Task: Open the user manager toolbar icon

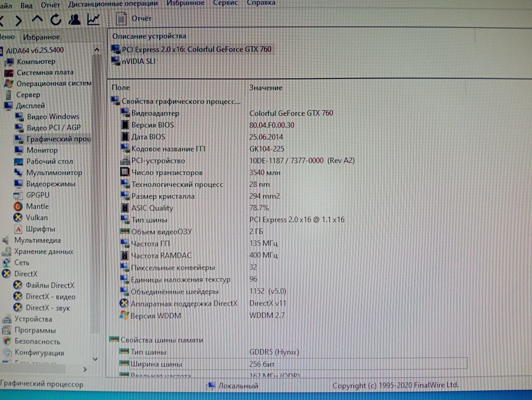Action: pos(74,19)
